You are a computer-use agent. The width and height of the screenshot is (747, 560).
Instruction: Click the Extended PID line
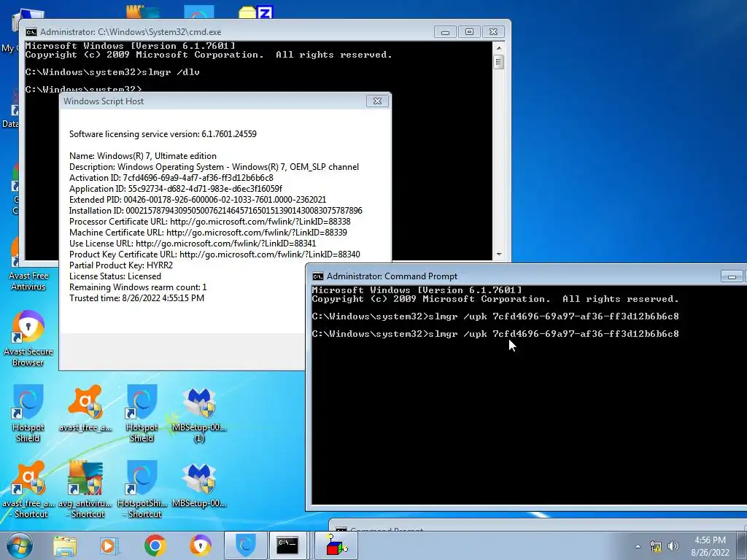click(x=198, y=200)
